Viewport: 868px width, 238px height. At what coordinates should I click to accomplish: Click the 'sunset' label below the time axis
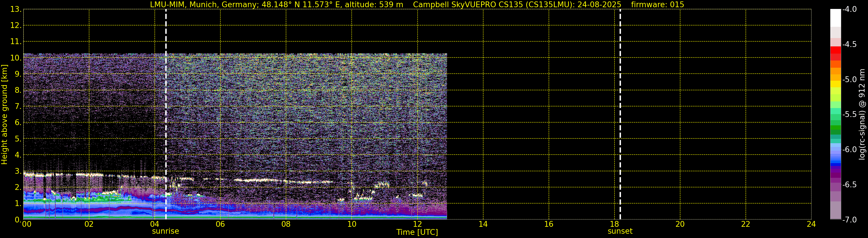(x=620, y=231)
